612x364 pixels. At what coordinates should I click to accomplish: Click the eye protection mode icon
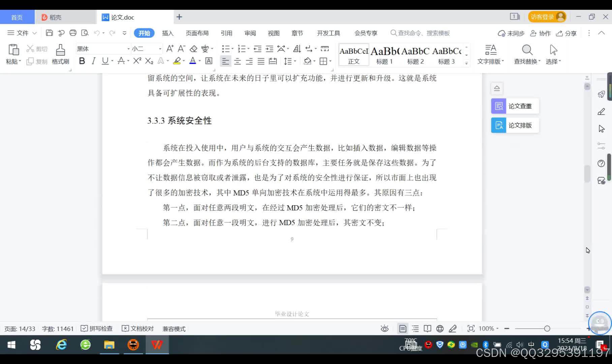coord(385,329)
